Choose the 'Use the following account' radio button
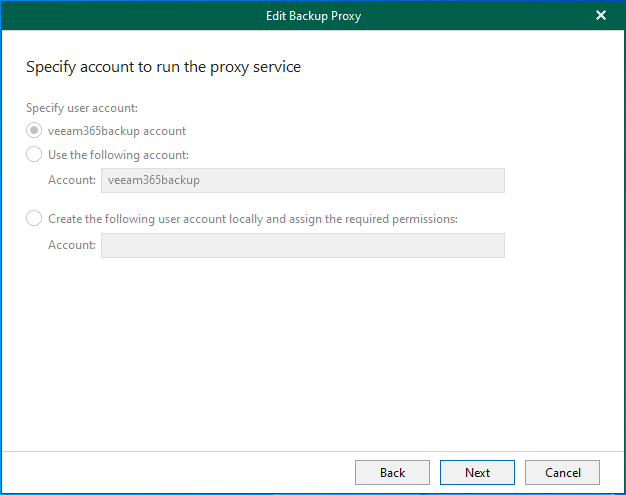626x495 pixels. (34, 155)
